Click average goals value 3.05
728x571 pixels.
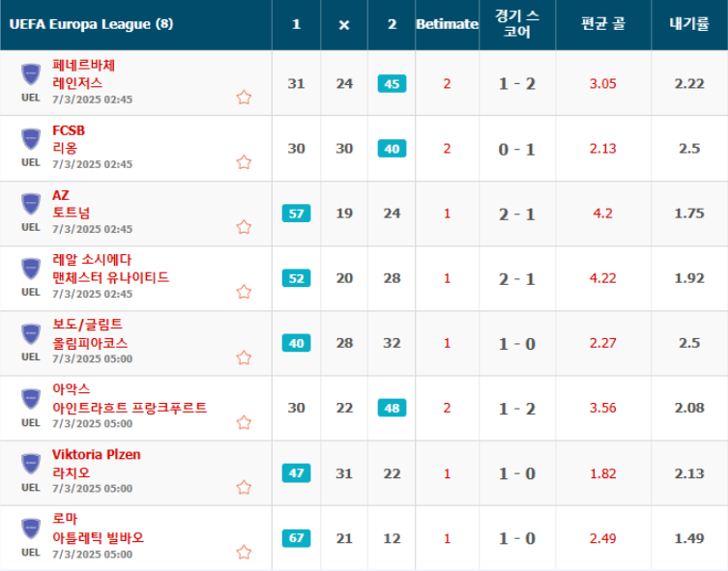click(x=603, y=84)
